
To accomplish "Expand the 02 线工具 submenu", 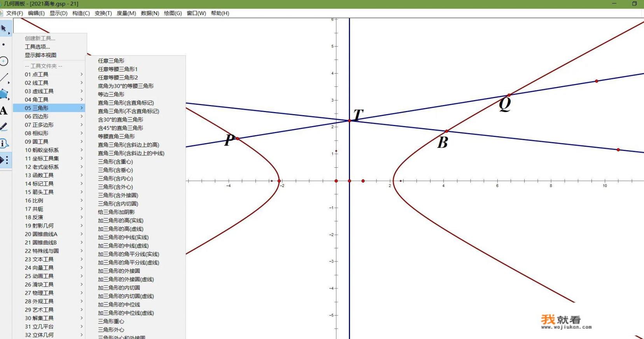I will pos(49,83).
